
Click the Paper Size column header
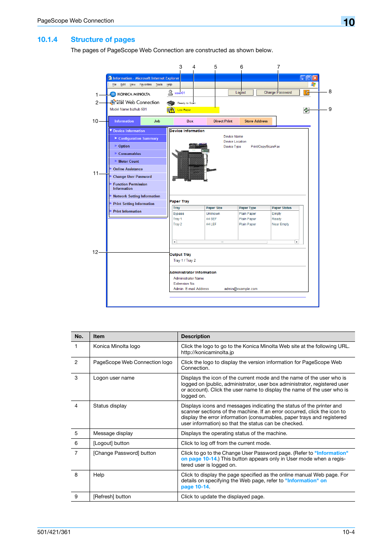[221, 208]
